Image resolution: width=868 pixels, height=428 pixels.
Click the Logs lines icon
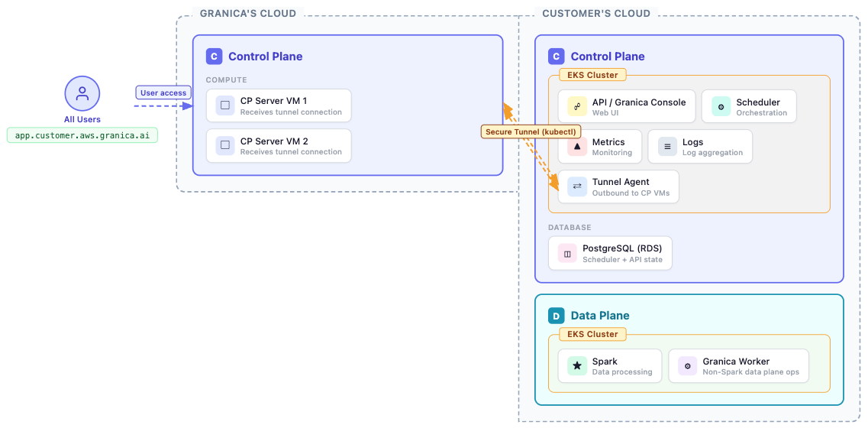[x=667, y=147]
